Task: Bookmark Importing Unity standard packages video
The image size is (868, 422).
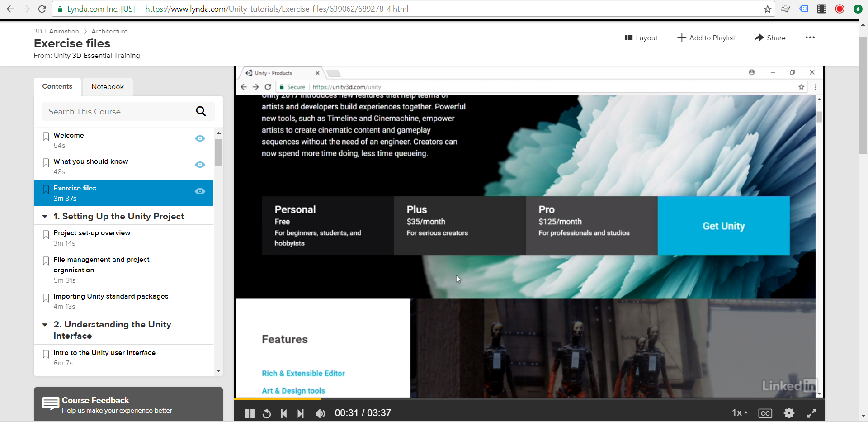Action: click(46, 298)
